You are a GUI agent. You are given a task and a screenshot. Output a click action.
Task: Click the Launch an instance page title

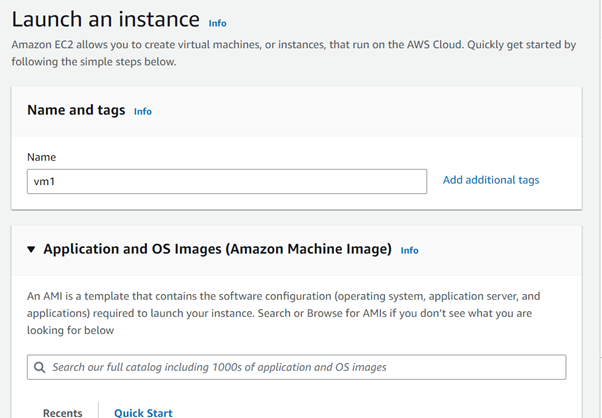coord(106,19)
